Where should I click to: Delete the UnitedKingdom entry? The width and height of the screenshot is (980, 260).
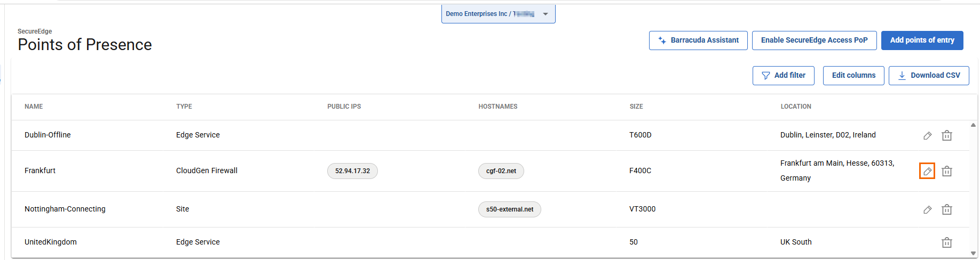point(947,242)
